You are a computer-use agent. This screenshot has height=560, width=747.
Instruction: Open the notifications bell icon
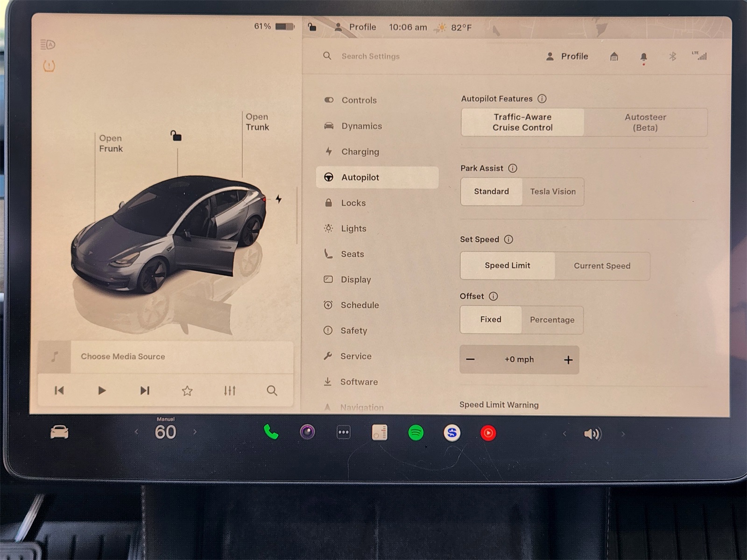[643, 57]
